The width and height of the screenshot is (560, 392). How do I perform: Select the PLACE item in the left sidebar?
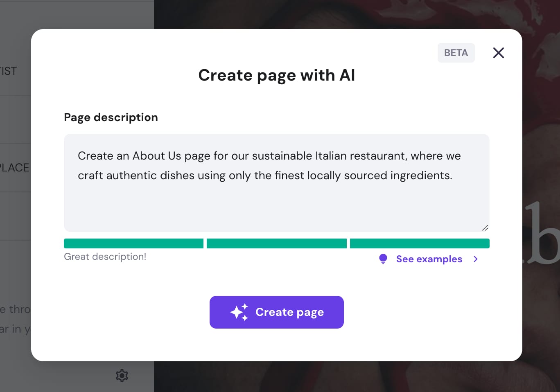tap(15, 167)
